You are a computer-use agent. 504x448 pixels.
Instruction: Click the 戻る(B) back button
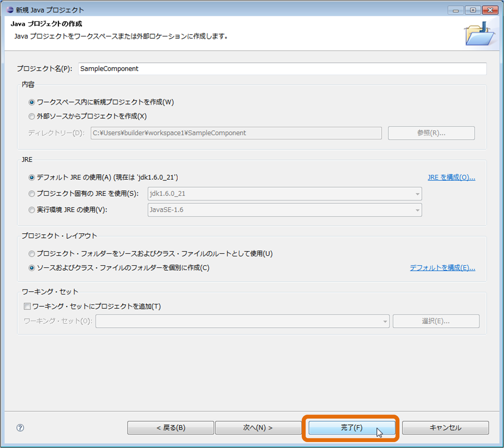pyautogui.click(x=171, y=428)
